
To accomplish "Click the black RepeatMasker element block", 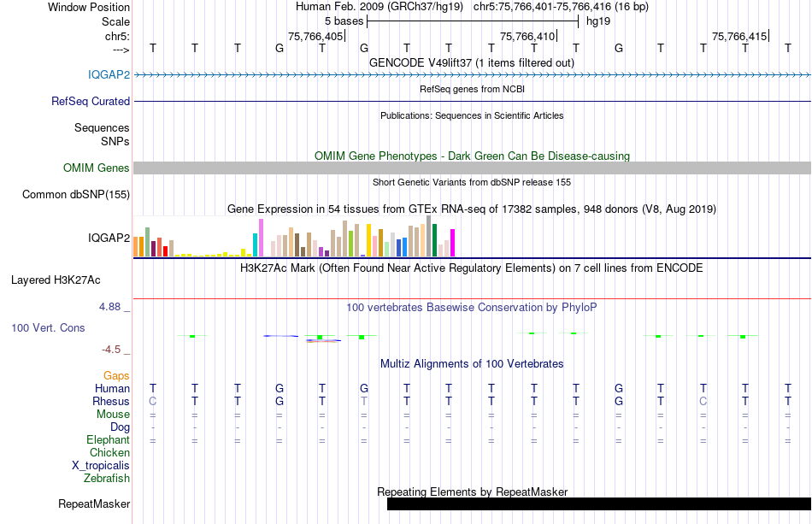I will pos(599,503).
